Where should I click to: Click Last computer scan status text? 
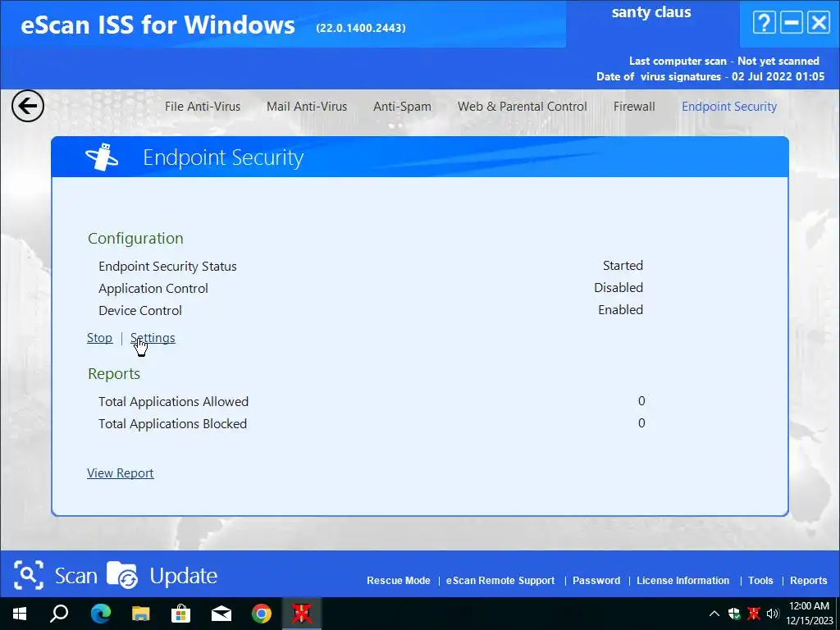click(x=724, y=61)
